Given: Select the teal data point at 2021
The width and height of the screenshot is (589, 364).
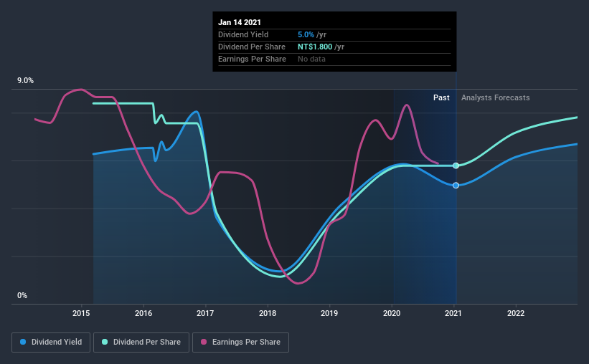Looking at the screenshot, I should (x=456, y=166).
